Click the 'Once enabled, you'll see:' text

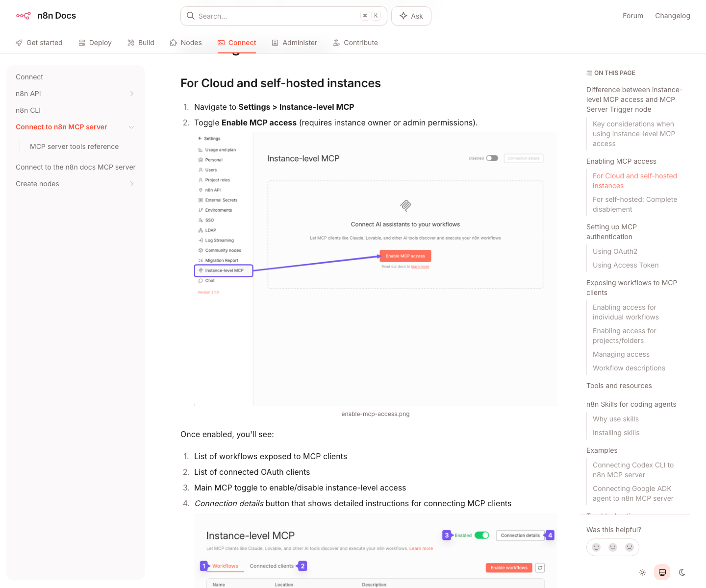point(227,434)
